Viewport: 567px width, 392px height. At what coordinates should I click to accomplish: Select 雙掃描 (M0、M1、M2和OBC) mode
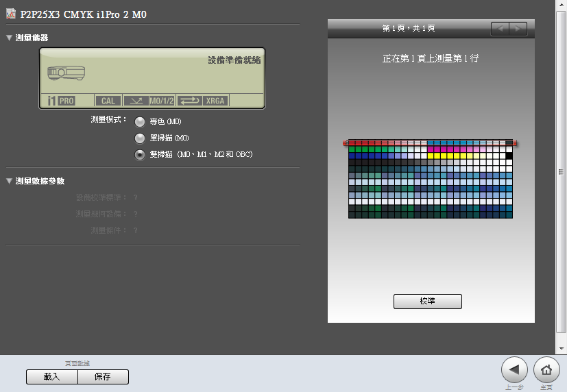[x=140, y=155]
